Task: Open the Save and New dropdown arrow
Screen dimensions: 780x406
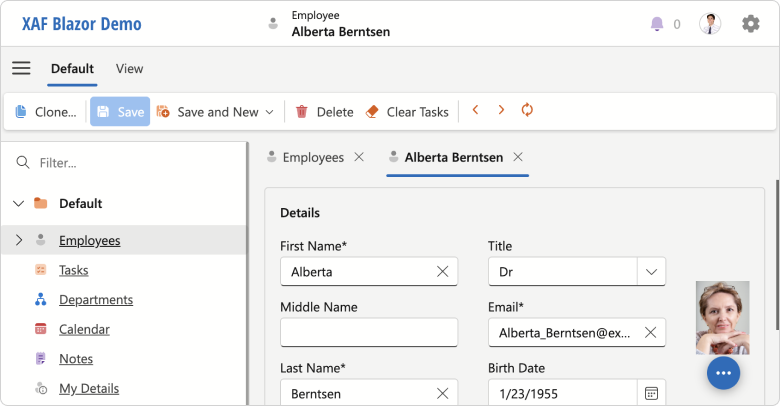Action: click(x=269, y=112)
